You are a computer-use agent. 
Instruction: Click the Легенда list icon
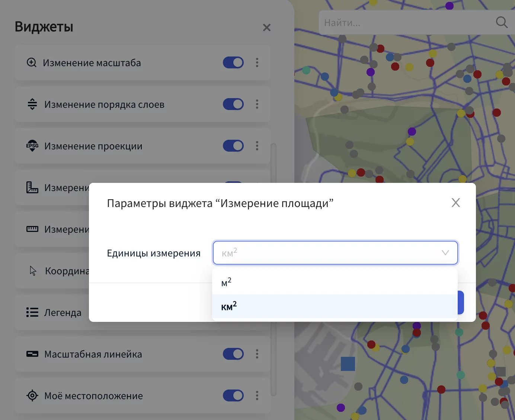(x=32, y=312)
